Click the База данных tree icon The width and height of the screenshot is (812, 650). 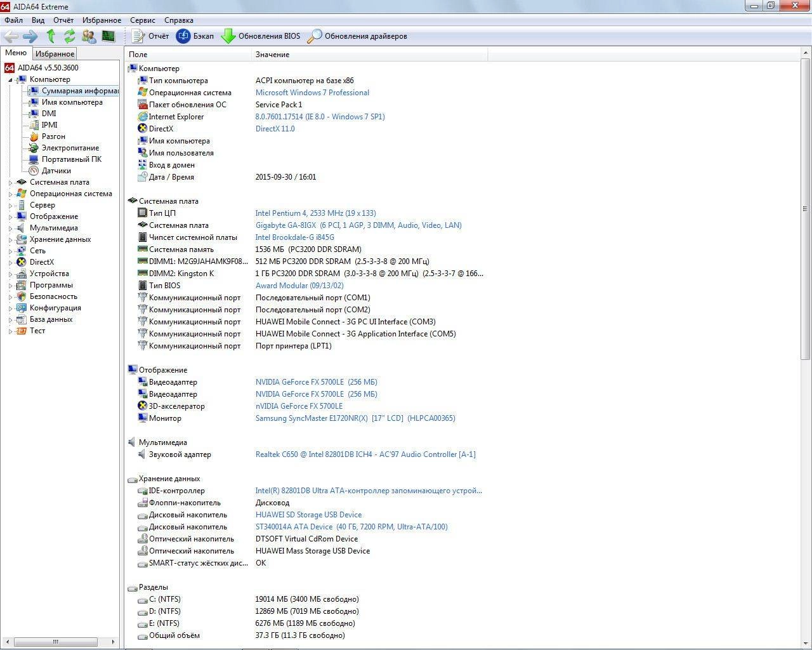click(x=22, y=319)
